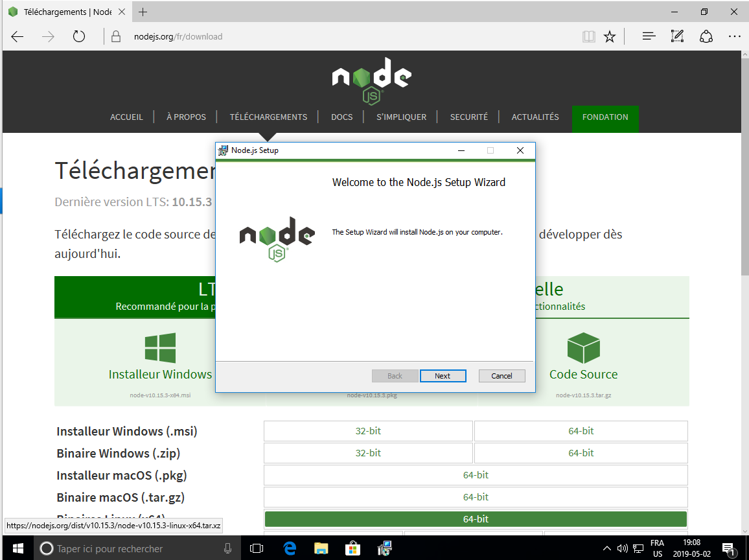This screenshot has height=560, width=749.
Task: Download 32-bit Installeur Windows (.msi)
Action: 368,431
